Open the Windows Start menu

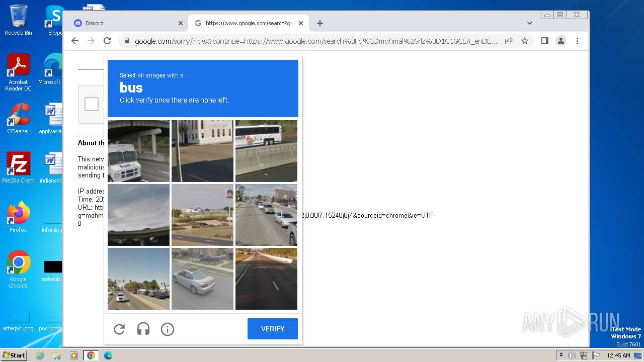coord(14,355)
